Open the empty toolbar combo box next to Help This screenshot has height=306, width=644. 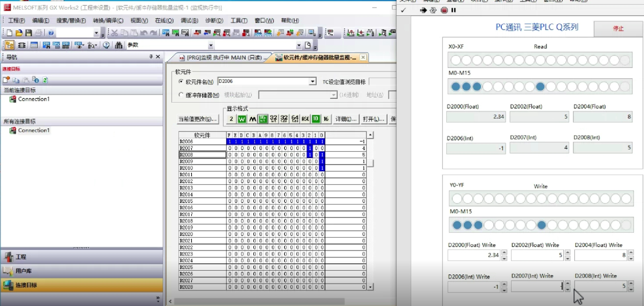point(96,33)
